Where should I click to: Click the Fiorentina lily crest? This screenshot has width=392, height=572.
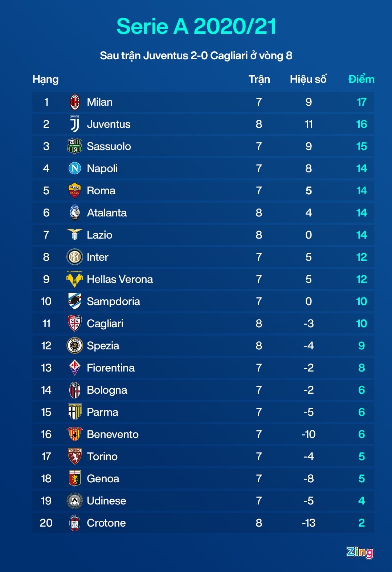75,368
